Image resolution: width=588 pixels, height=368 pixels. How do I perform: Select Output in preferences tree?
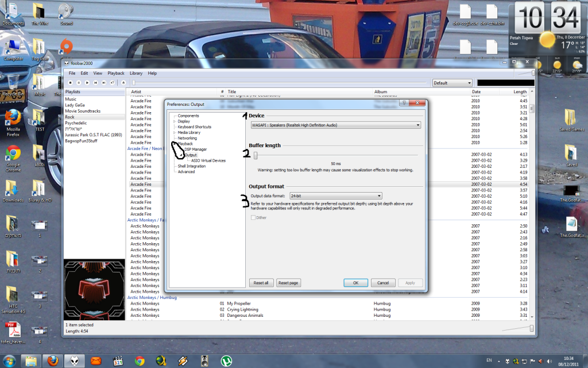(191, 155)
